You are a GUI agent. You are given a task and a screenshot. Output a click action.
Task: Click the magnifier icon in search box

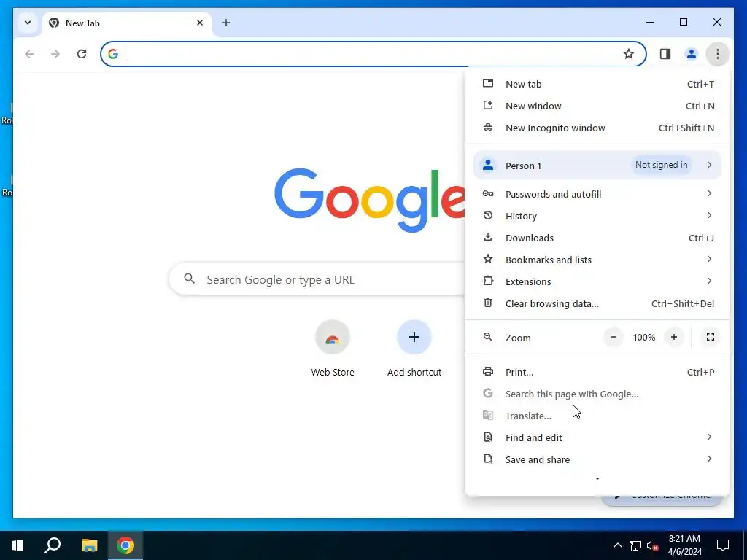click(x=189, y=279)
